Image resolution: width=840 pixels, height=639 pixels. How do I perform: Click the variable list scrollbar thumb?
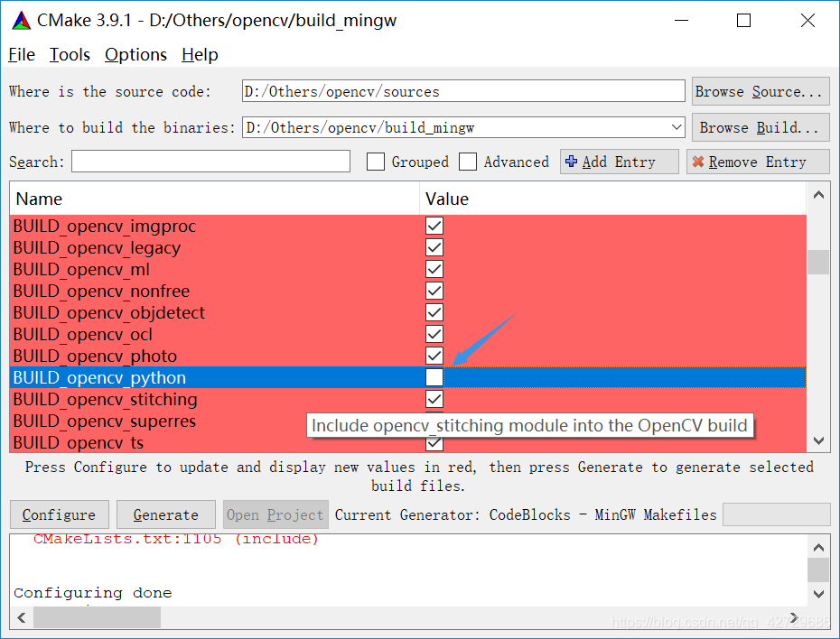(818, 262)
